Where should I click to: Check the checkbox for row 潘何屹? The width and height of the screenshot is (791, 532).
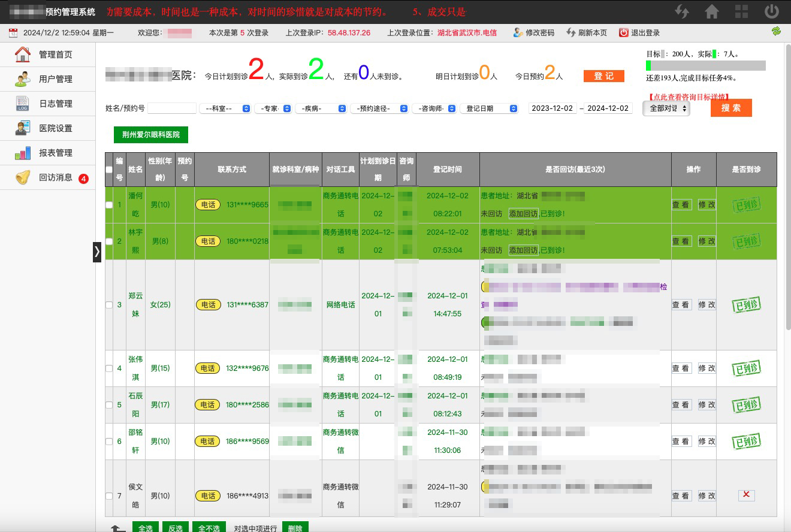click(x=108, y=205)
